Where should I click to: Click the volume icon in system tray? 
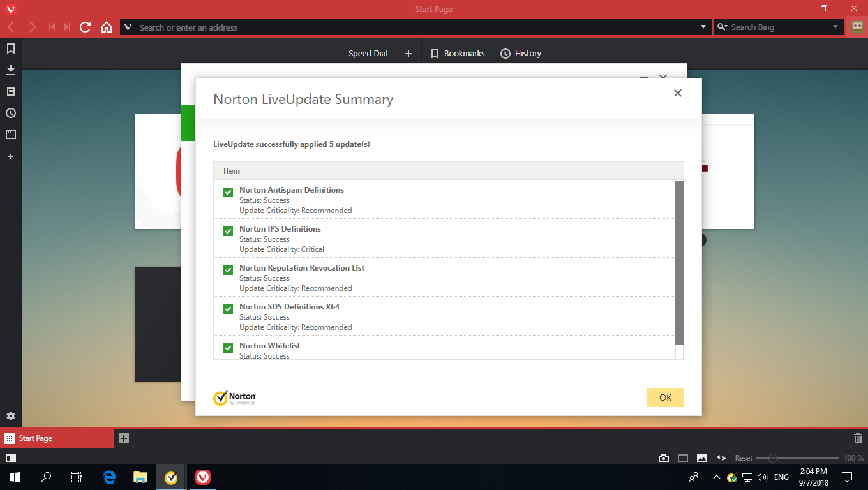coord(762,477)
